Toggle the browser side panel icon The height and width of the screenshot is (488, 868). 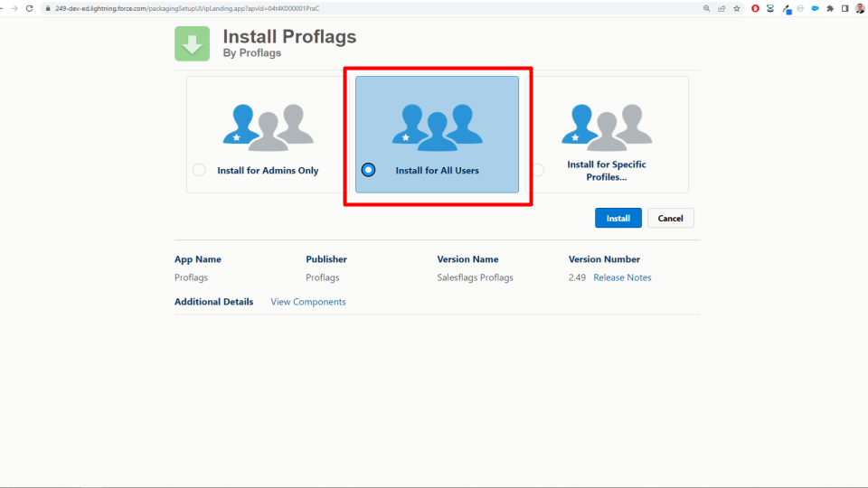844,8
